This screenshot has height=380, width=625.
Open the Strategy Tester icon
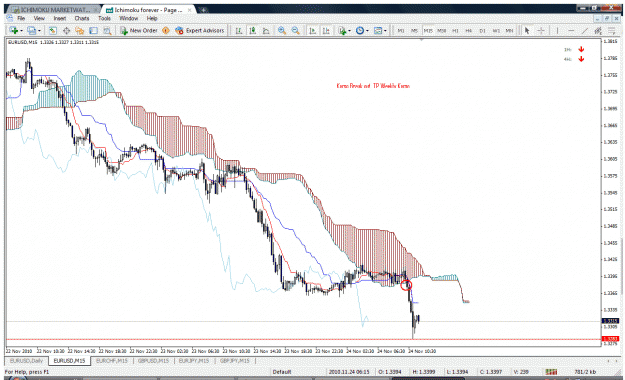[107, 30]
